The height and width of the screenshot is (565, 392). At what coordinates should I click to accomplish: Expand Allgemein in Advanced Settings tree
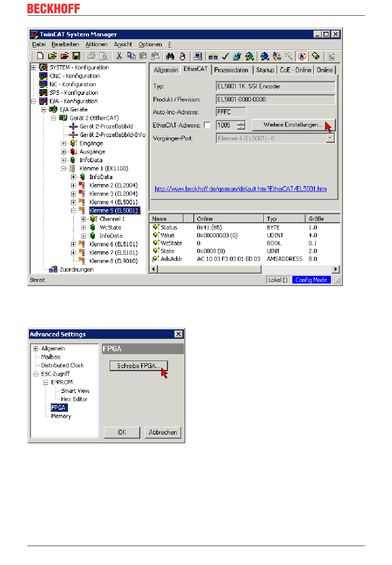36,349
